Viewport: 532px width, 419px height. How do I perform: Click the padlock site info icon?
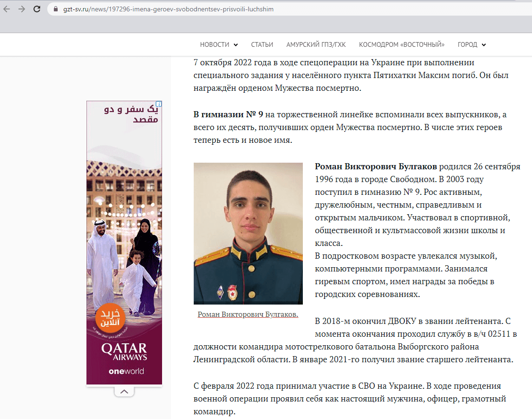[x=56, y=9]
